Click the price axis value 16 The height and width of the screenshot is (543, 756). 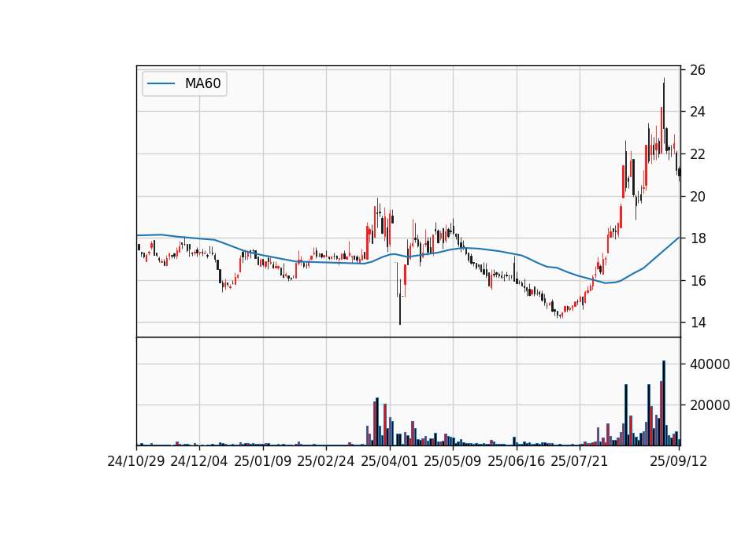(x=698, y=281)
